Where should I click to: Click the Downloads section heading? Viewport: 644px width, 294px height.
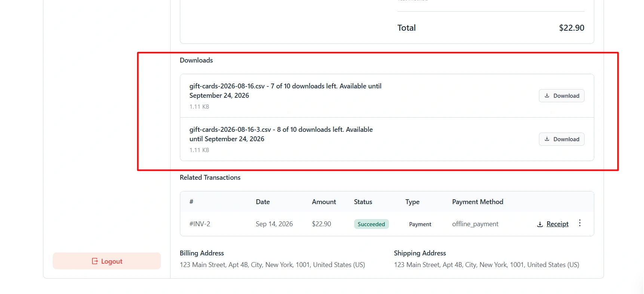[196, 60]
